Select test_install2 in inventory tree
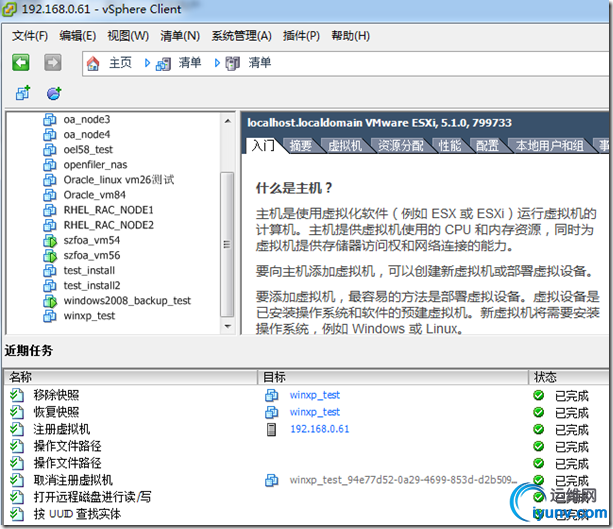The image size is (613, 529). [92, 286]
